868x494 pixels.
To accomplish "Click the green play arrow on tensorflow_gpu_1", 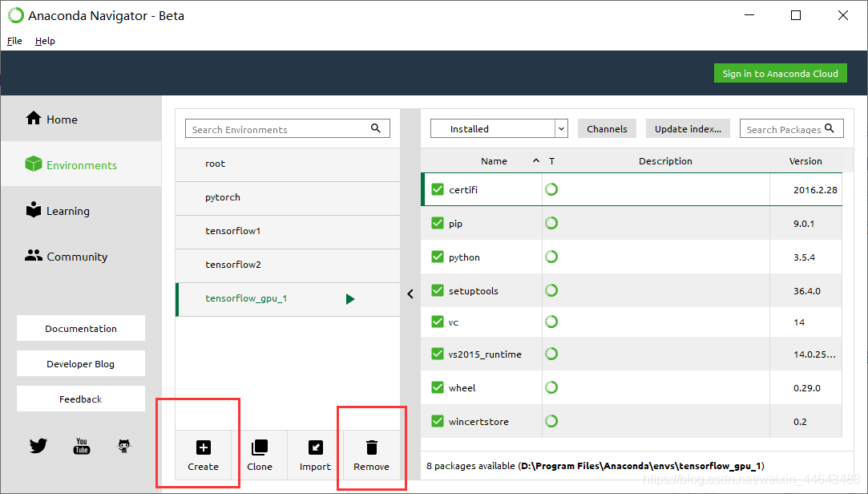I will [x=350, y=299].
